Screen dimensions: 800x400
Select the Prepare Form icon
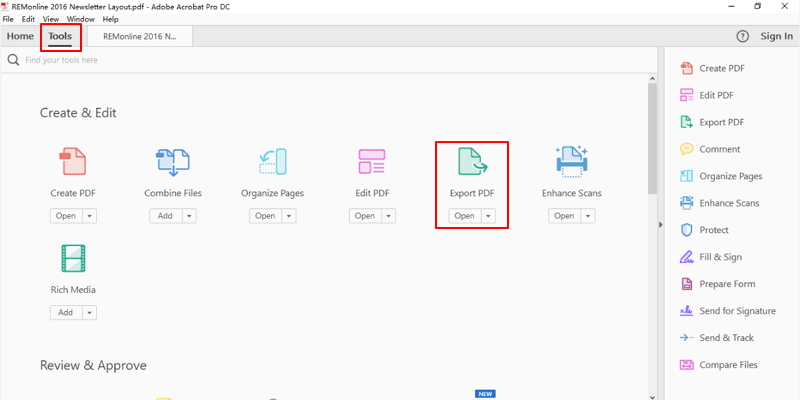(x=687, y=284)
